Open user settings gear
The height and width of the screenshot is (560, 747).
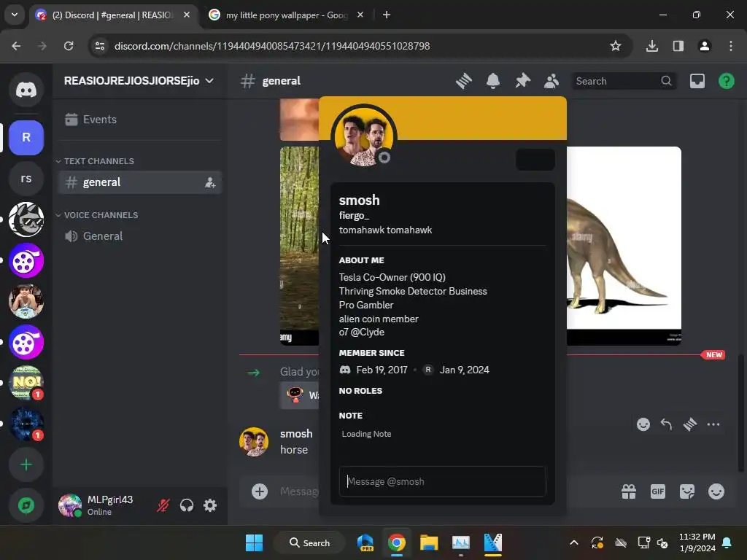[x=210, y=505]
